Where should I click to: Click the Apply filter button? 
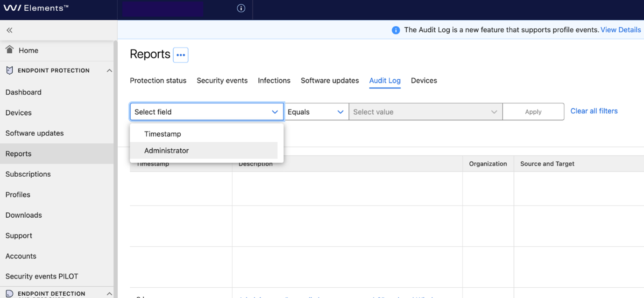533,112
